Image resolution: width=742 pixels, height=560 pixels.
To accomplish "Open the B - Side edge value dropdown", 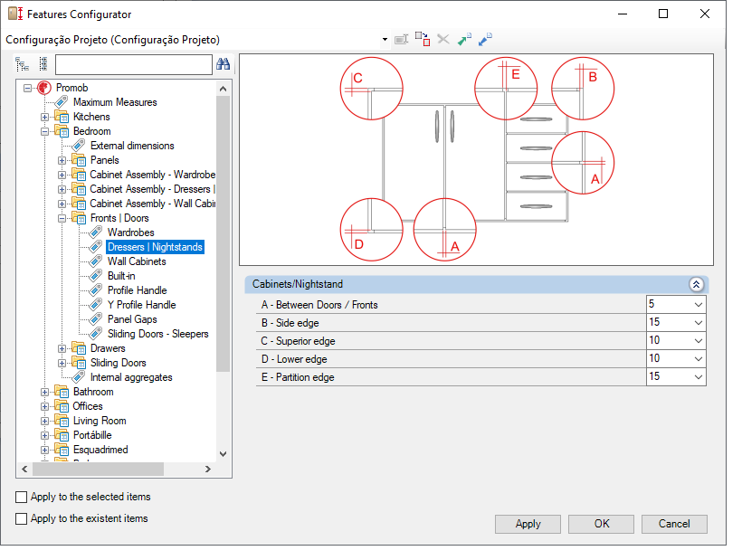I will pos(699,323).
